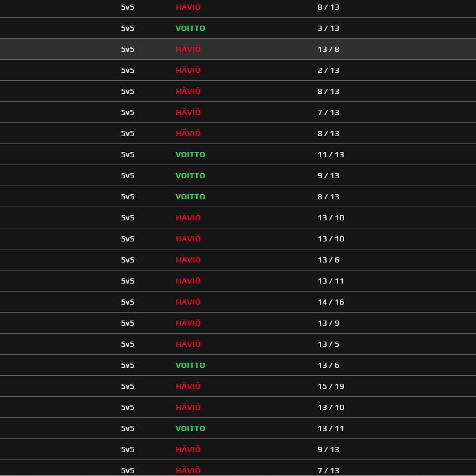Click the 2 / 13 score cell
The height and width of the screenshot is (476, 476).
[328, 71]
